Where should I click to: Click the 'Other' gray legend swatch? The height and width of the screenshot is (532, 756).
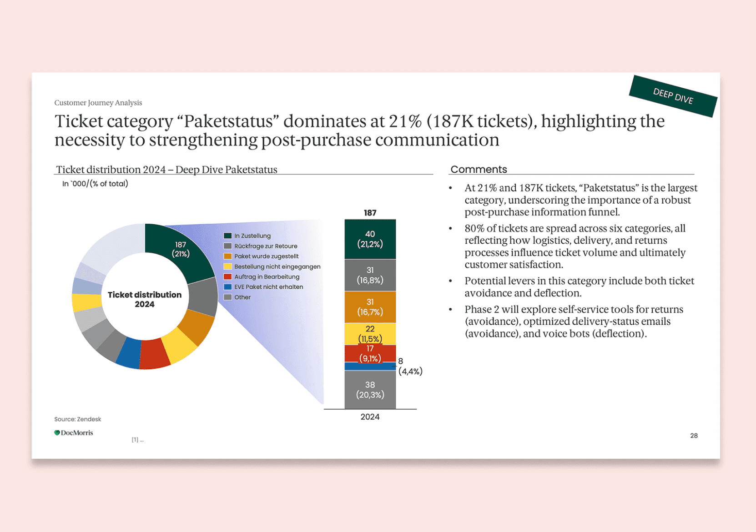point(228,297)
